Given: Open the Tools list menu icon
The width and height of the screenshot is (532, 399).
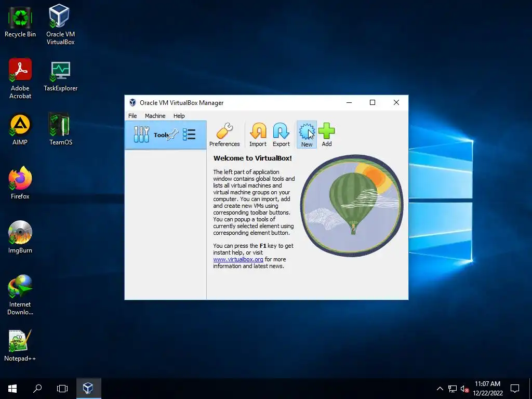Looking at the screenshot, I should pyautogui.click(x=189, y=135).
